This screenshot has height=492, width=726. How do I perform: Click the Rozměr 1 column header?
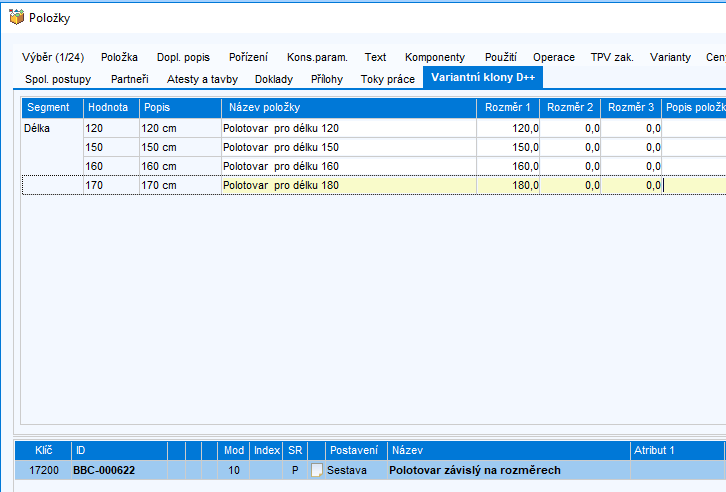(508, 107)
